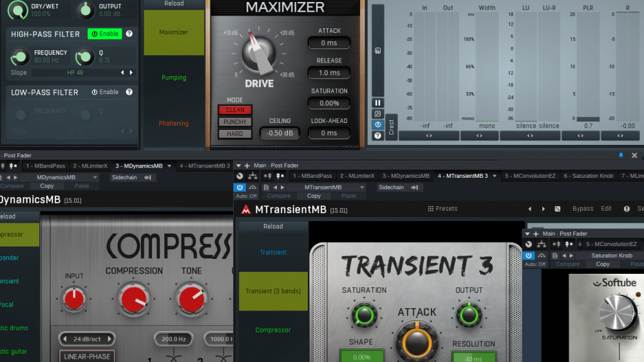Collapse triangle before Main - Post Fader MTransientMB
The height and width of the screenshot is (362, 644).
pyautogui.click(x=238, y=166)
